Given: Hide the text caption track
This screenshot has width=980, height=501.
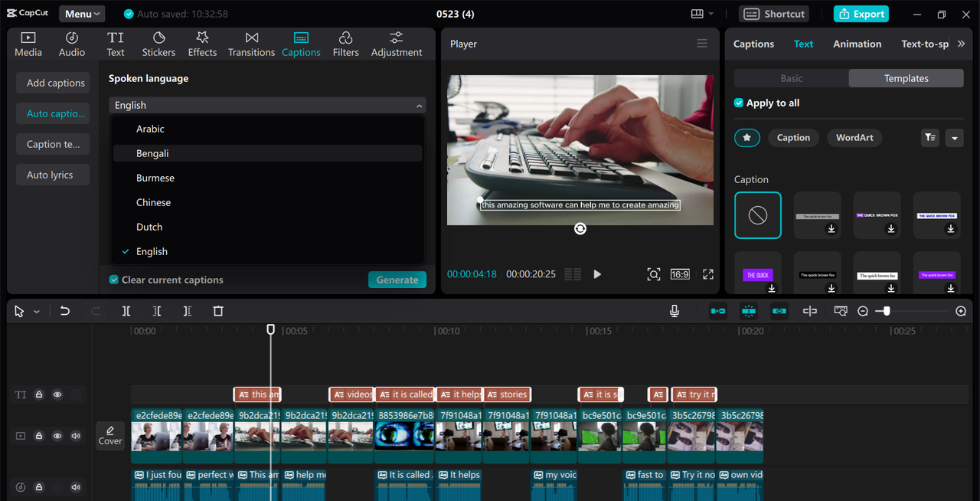Looking at the screenshot, I should click(57, 395).
